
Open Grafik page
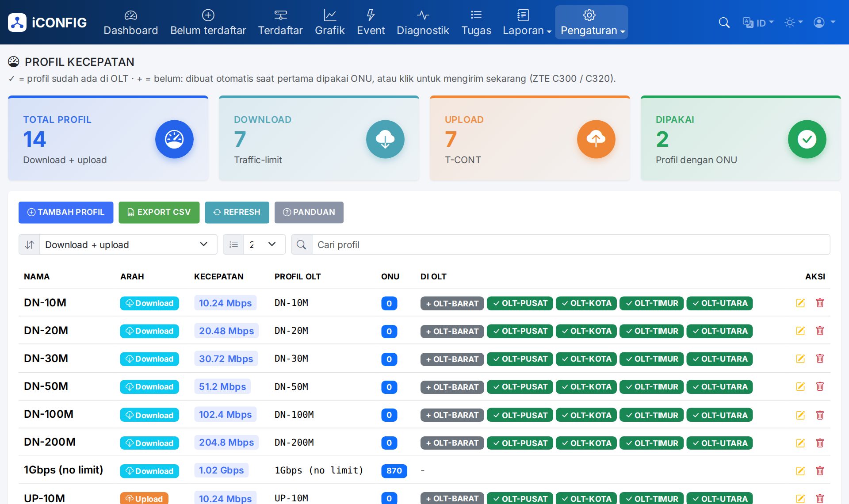(329, 22)
